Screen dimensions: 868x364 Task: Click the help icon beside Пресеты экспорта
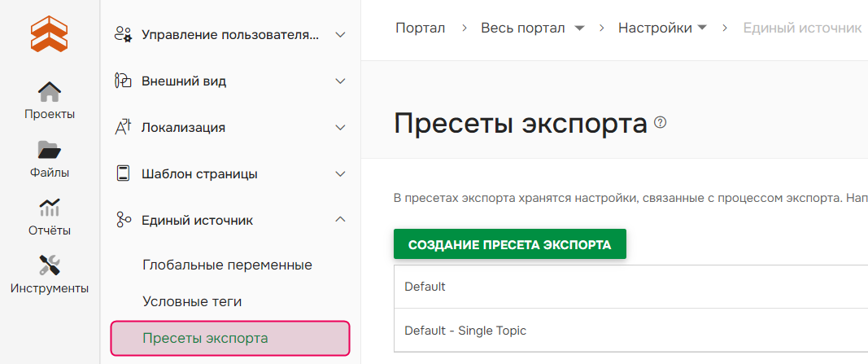(660, 122)
